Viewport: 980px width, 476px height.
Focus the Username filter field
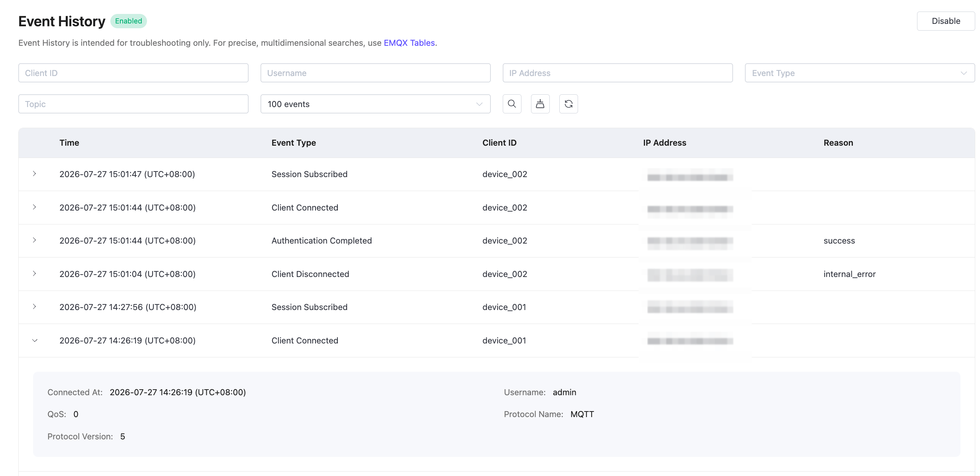[x=375, y=73]
